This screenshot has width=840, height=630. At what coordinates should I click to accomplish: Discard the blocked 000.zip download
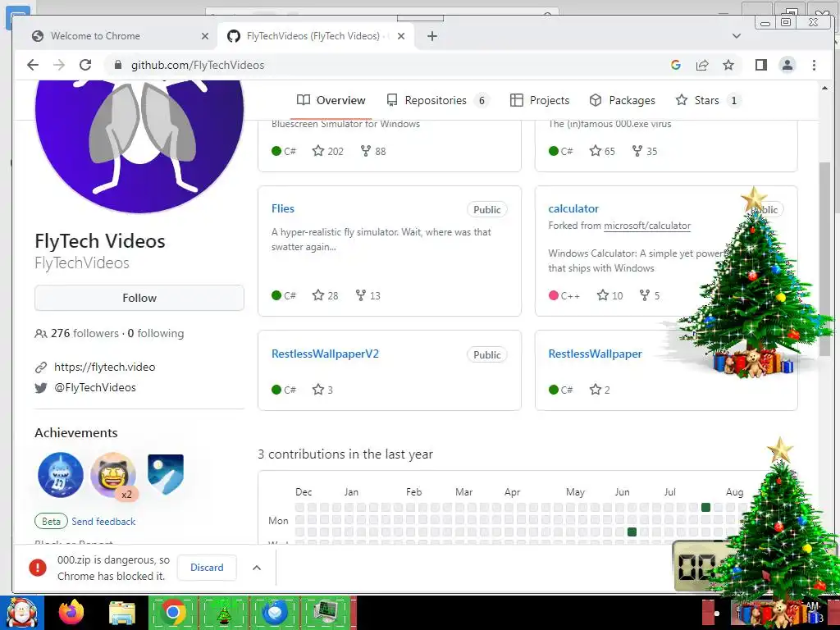tap(207, 568)
